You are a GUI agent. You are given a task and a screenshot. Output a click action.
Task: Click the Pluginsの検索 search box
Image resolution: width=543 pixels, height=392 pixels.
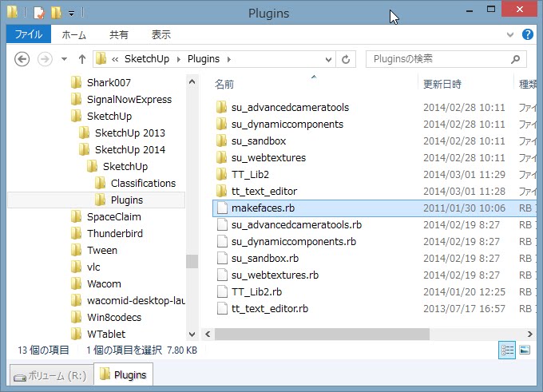[x=446, y=59]
